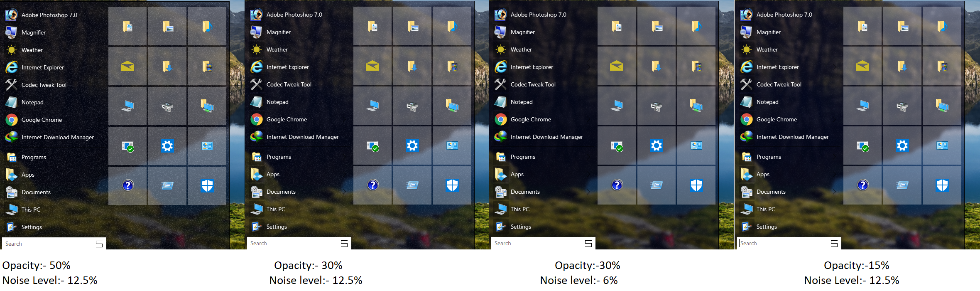Open This PC in the 15% opacity menu

765,209
